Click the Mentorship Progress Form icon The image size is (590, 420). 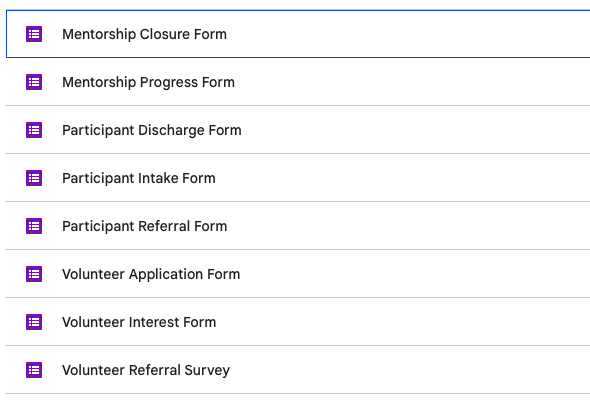point(34,82)
